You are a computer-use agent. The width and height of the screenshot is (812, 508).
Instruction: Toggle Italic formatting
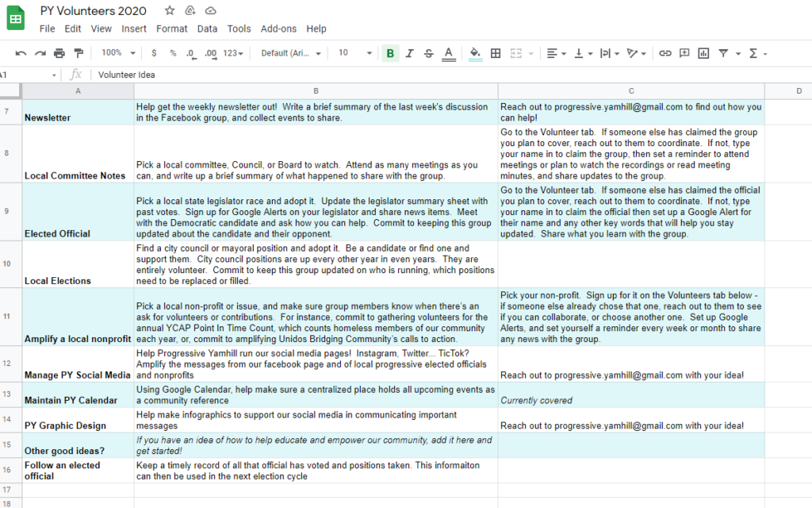tap(410, 53)
